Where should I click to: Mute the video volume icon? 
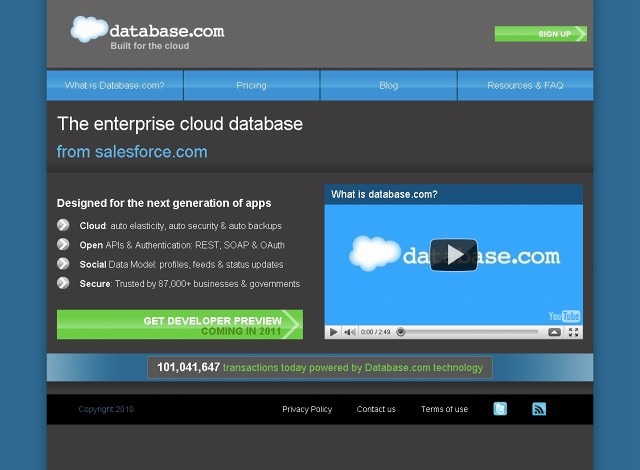pyautogui.click(x=349, y=332)
